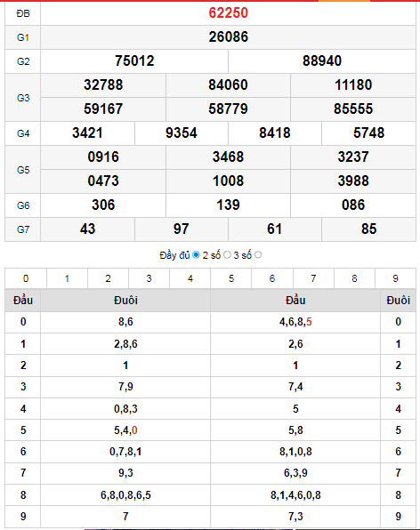The width and height of the screenshot is (420, 530).
Task: Click the G2 number 75012
Action: (134, 60)
